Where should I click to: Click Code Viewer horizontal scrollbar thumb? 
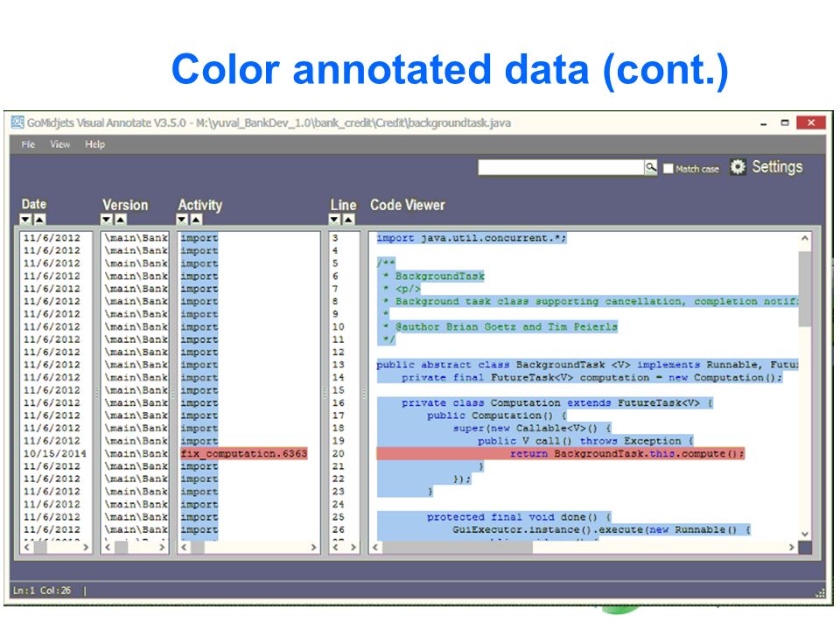(x=458, y=547)
